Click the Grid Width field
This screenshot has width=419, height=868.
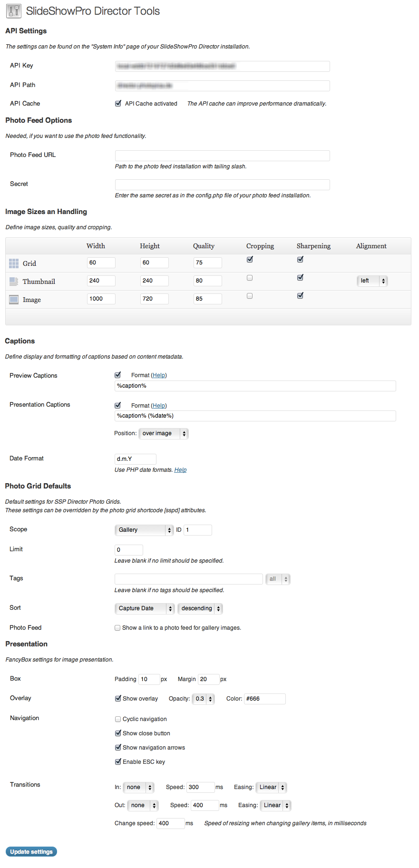[x=101, y=263]
